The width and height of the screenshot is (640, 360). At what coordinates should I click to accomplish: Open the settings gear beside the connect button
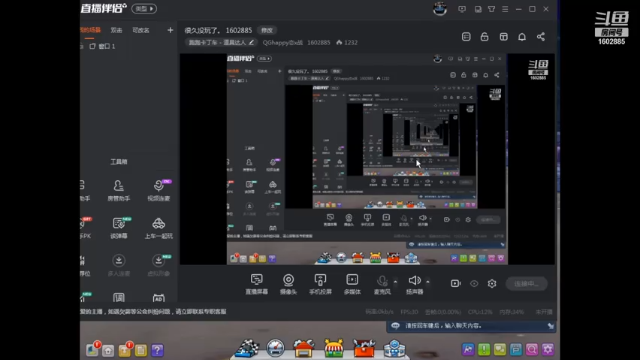click(x=492, y=283)
